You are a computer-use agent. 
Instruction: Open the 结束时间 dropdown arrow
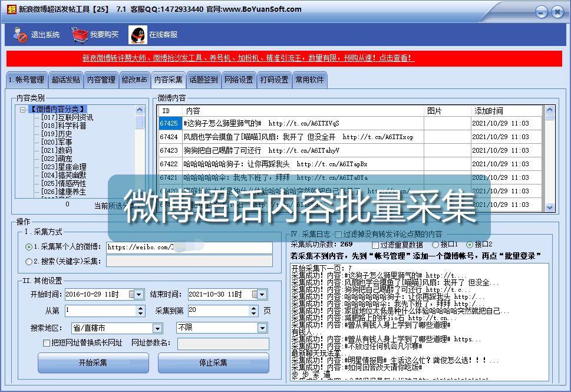(262, 294)
